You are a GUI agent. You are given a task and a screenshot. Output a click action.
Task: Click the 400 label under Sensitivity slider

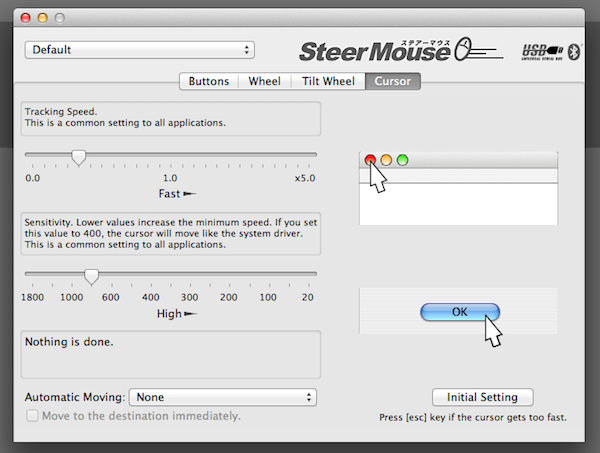[x=151, y=297]
